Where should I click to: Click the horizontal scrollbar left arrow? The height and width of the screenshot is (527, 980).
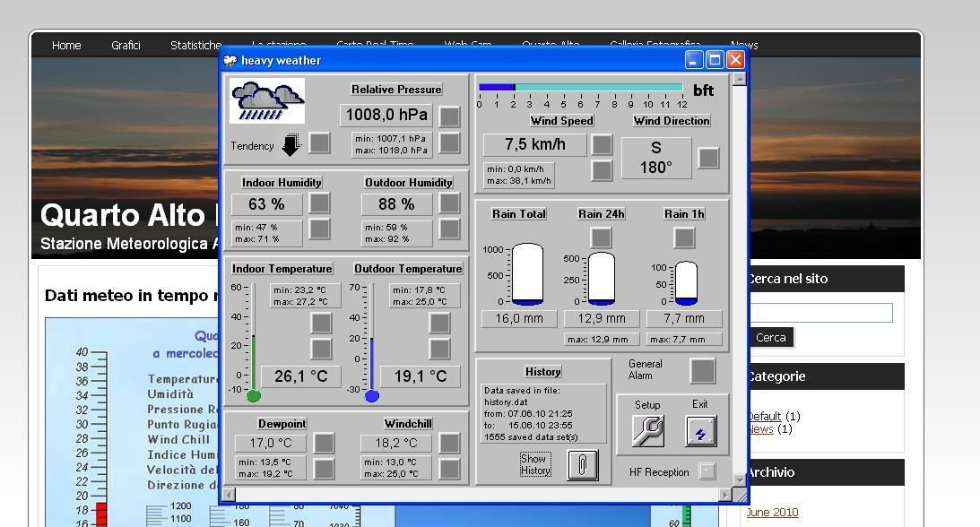click(x=229, y=495)
